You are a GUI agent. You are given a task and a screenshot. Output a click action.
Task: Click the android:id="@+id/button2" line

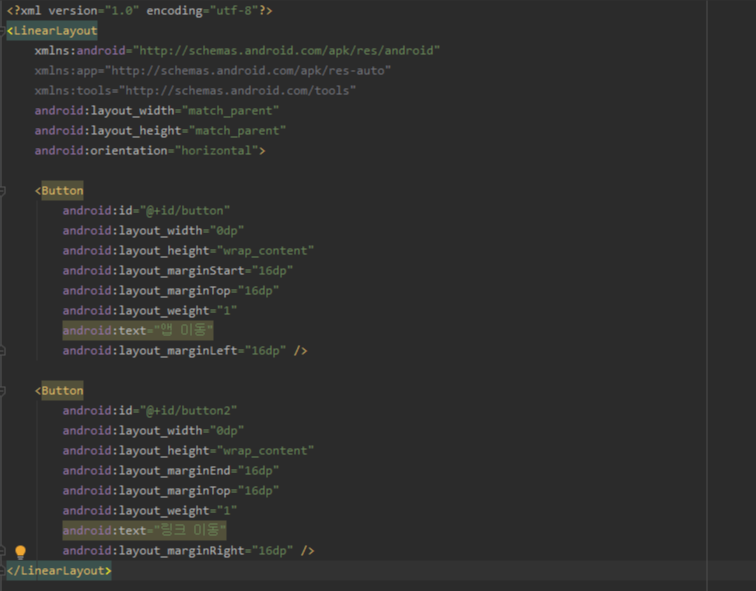[x=149, y=411]
